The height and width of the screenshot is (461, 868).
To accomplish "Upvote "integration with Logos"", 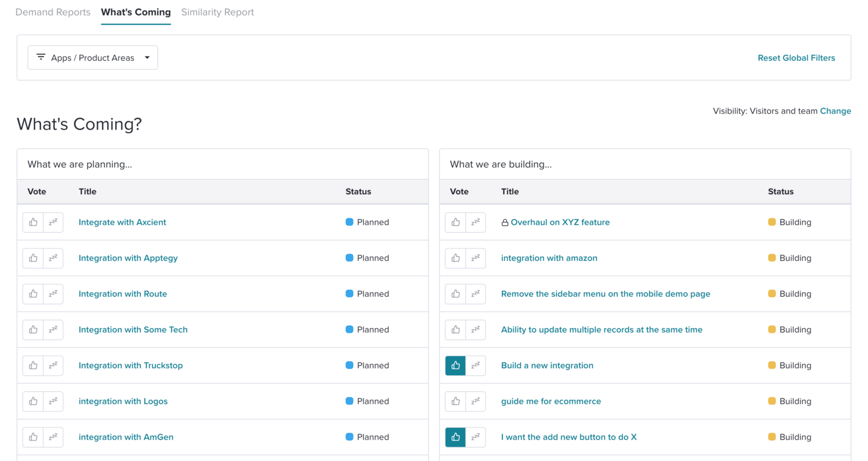I will pos(33,401).
